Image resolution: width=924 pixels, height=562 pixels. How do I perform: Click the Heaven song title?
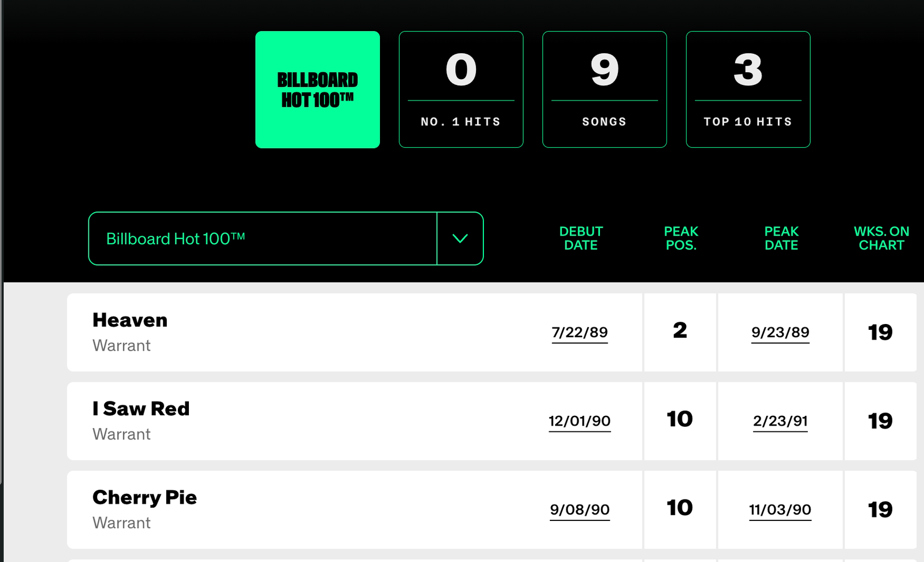pos(130,320)
